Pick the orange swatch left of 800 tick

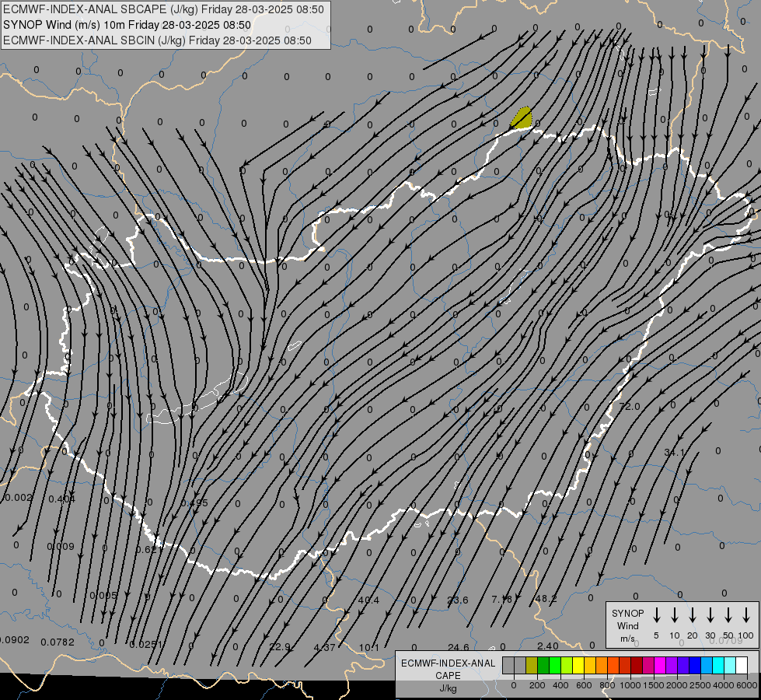(x=602, y=666)
